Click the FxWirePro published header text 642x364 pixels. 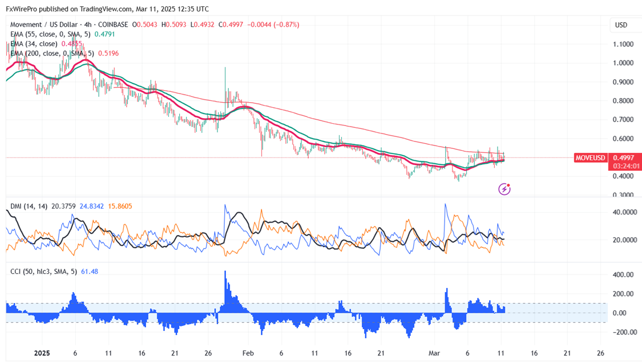point(107,9)
